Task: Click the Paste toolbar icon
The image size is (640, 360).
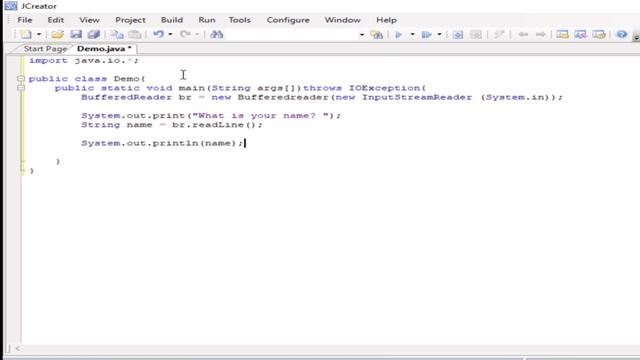Action: 135,35
